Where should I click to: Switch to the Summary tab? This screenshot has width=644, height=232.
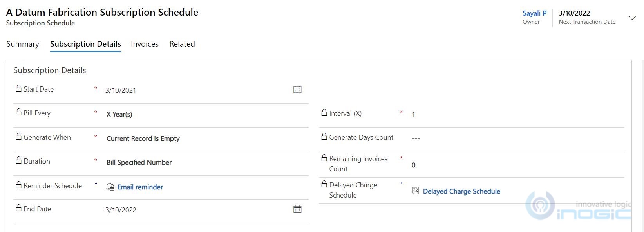23,44
